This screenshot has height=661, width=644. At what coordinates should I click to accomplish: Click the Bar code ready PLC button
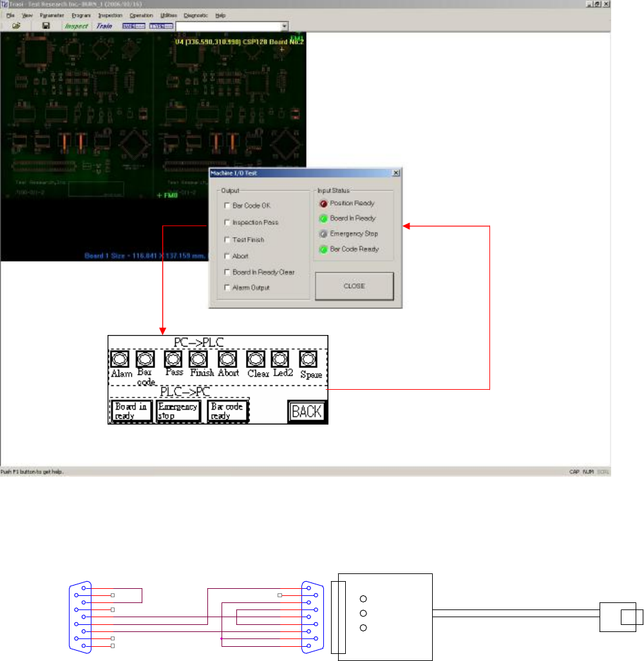[227, 411]
